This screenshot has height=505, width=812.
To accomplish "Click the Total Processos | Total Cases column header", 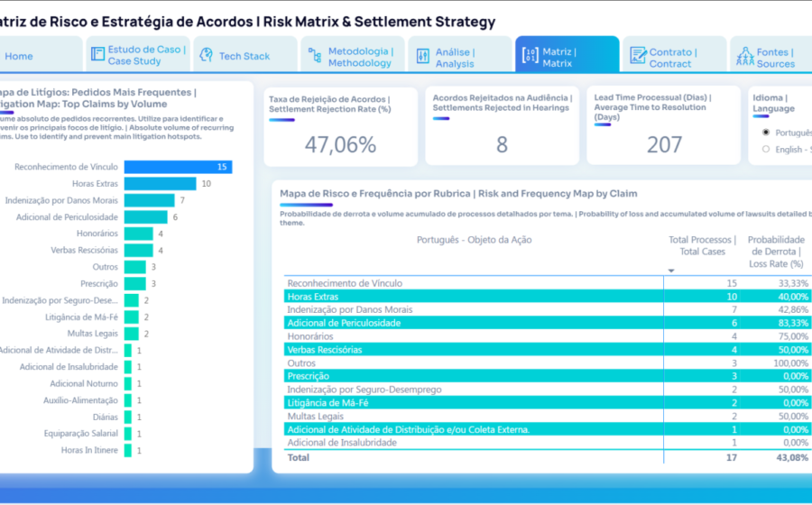I will 702,246.
